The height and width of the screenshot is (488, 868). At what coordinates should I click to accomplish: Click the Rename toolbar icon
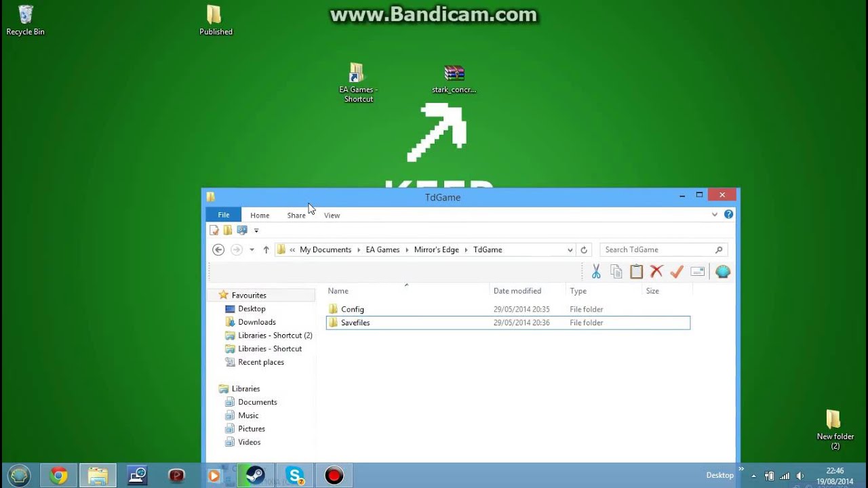697,272
